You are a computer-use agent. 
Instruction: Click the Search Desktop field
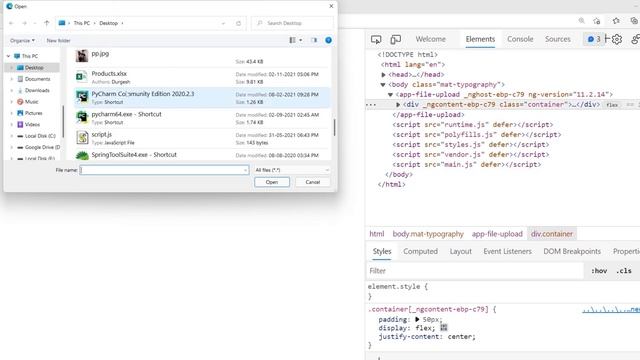[292, 23]
